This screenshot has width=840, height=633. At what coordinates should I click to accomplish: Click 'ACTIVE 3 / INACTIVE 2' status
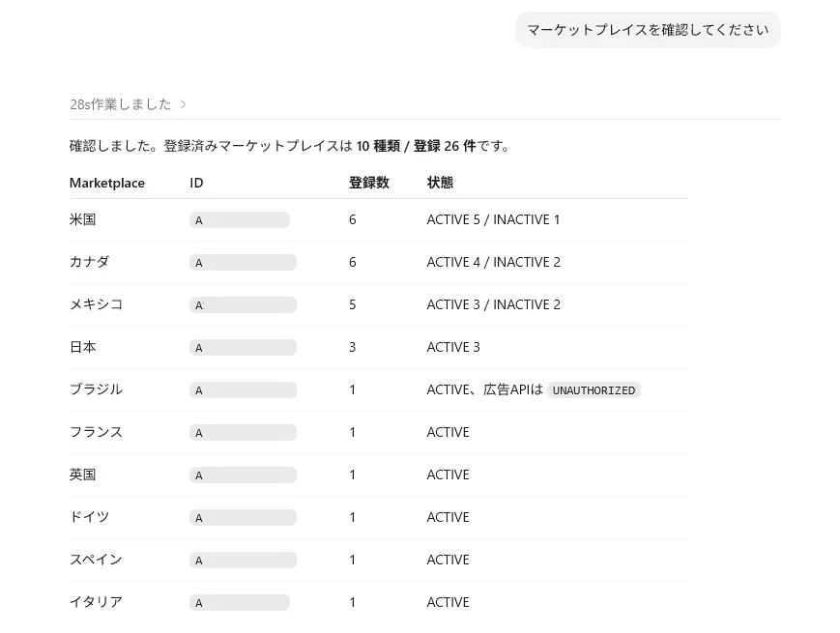pos(493,304)
